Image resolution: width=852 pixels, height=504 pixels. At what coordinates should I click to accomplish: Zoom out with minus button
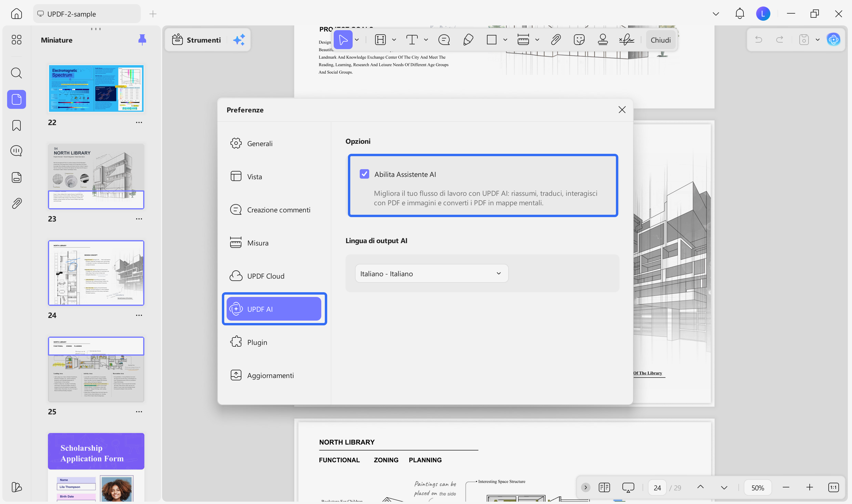(x=786, y=487)
